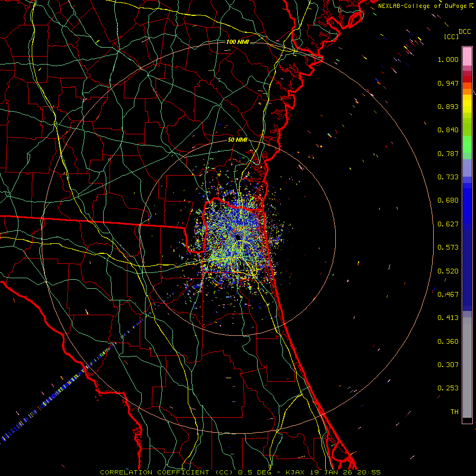Click the 100 NMI range ring label
476x476 pixels.
(237, 42)
